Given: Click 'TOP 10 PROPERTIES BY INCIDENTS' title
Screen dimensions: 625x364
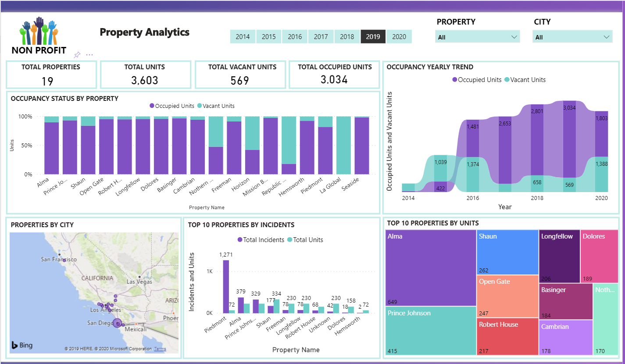Looking at the screenshot, I should [x=241, y=225].
